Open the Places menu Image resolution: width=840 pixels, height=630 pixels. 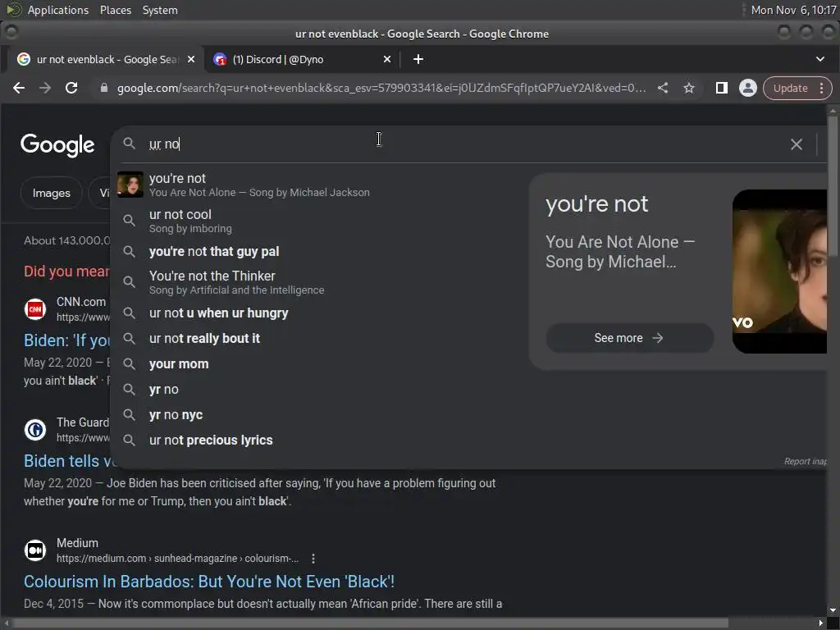click(x=116, y=10)
